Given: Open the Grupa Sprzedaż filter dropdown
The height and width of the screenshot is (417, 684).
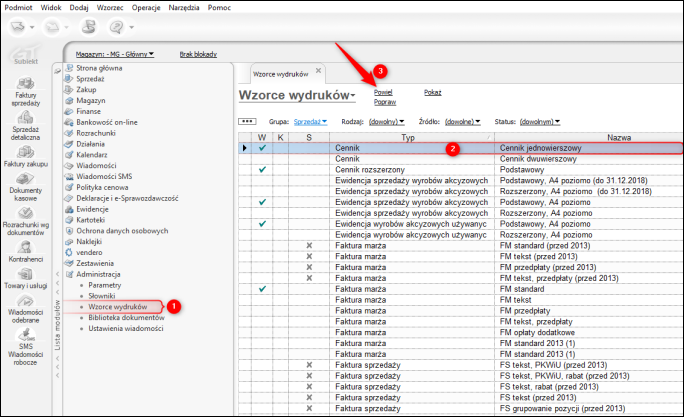Looking at the screenshot, I should [310, 122].
